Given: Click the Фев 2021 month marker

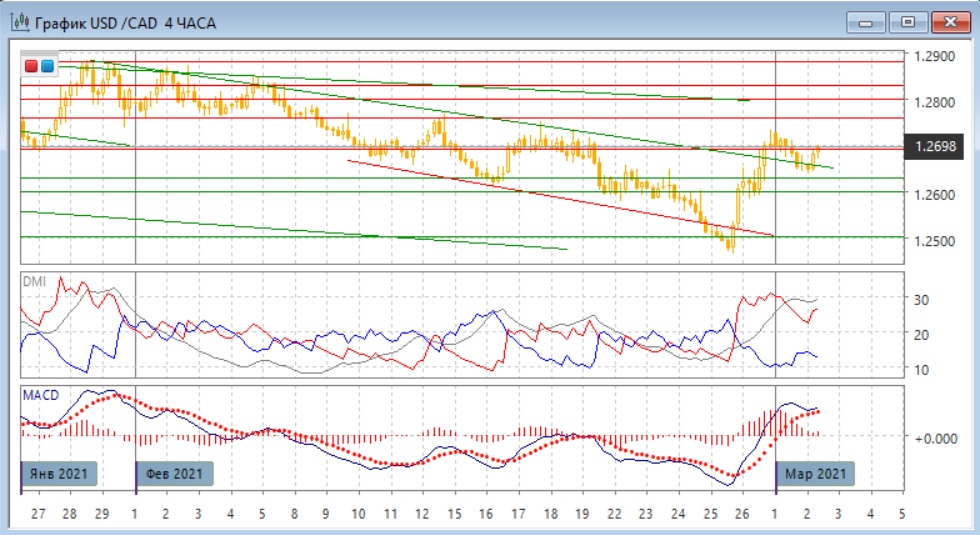Looking at the screenshot, I should tap(174, 474).
